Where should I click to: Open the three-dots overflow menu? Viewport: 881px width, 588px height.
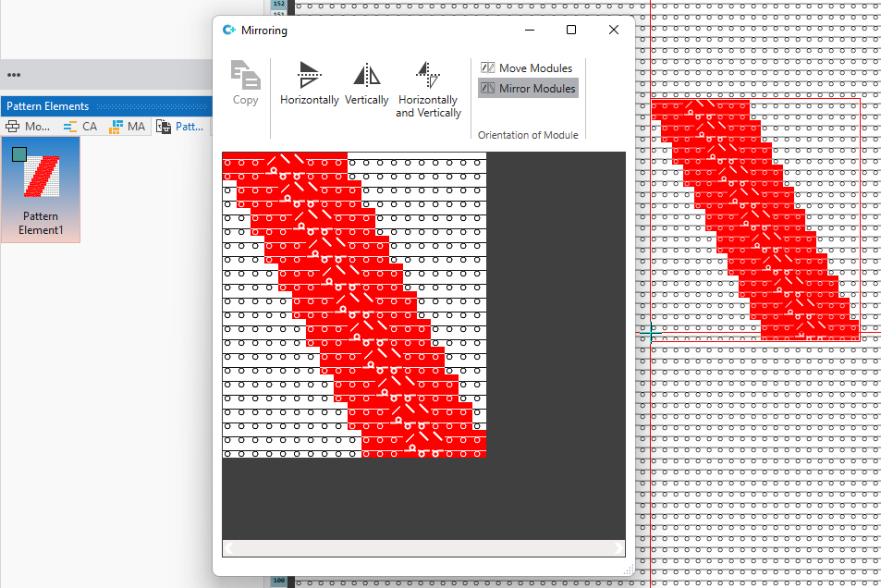tap(14, 75)
